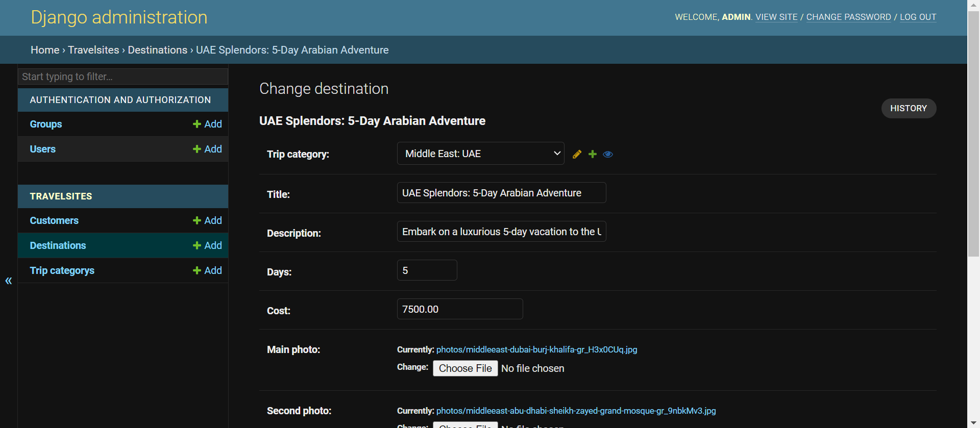Add a new Destination
Viewport: 980px width, 428px height.
click(207, 245)
